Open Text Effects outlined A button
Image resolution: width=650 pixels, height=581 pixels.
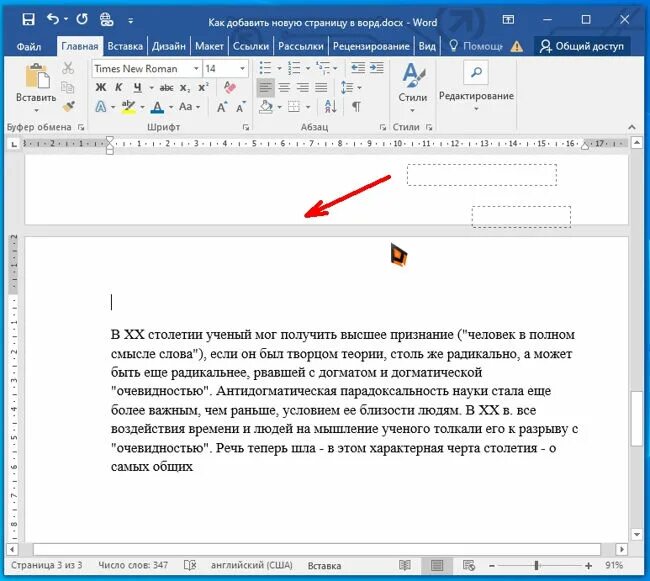pos(101,107)
